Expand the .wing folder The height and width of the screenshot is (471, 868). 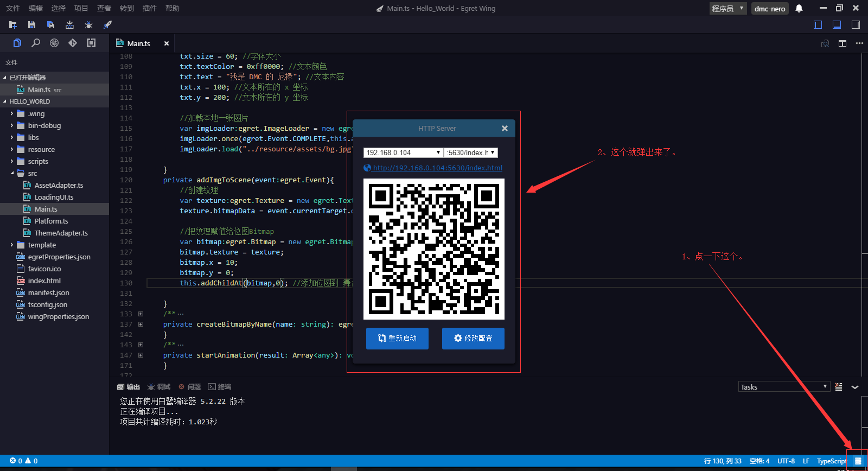[12, 113]
